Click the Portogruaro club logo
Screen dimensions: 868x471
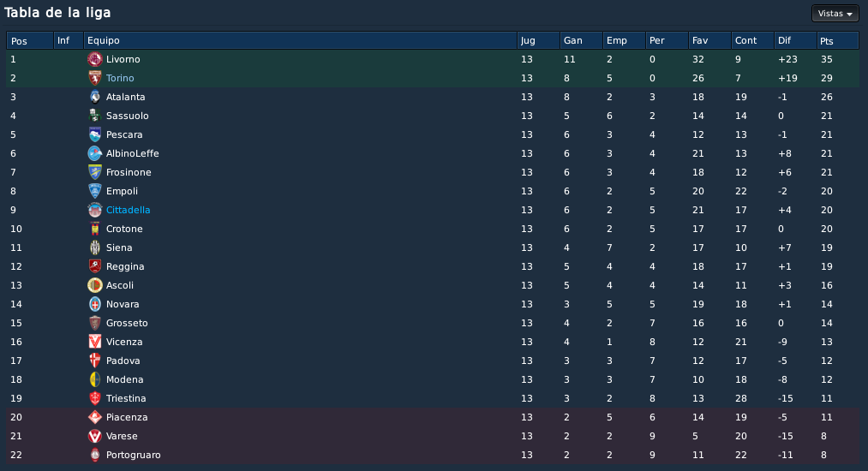coord(95,455)
